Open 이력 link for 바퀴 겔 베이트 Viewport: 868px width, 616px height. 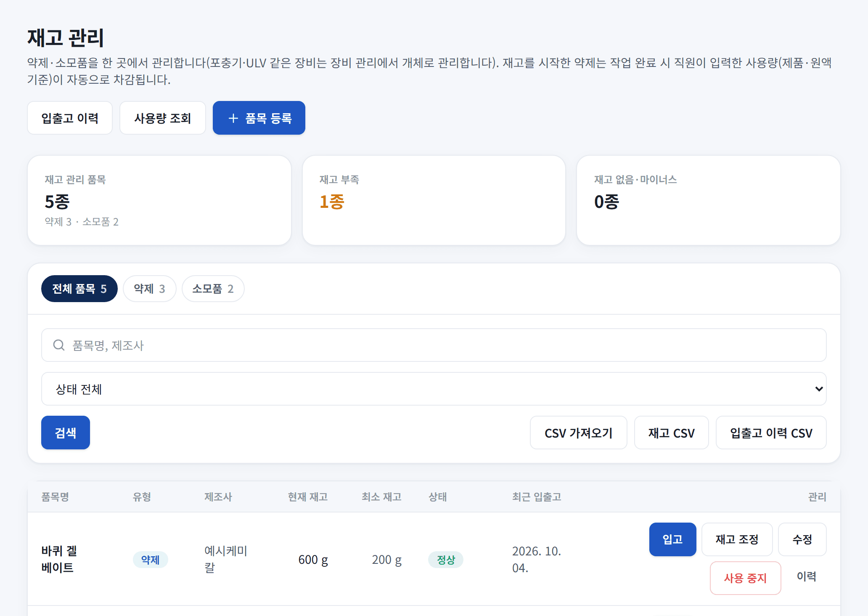[806, 576]
